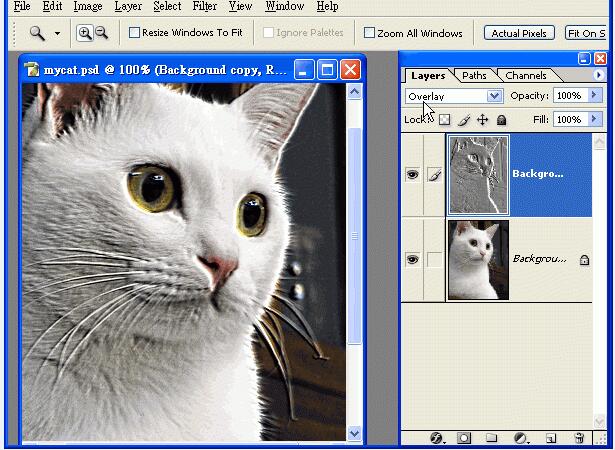This screenshot has width=615, height=450.
Task: Close the Layers palette window
Action: [x=600, y=59]
